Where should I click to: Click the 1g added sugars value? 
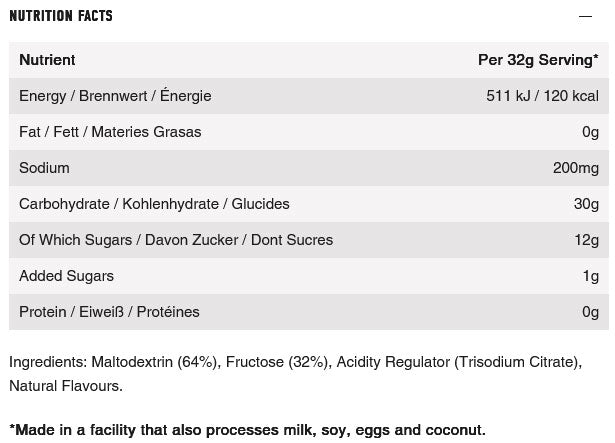point(590,276)
